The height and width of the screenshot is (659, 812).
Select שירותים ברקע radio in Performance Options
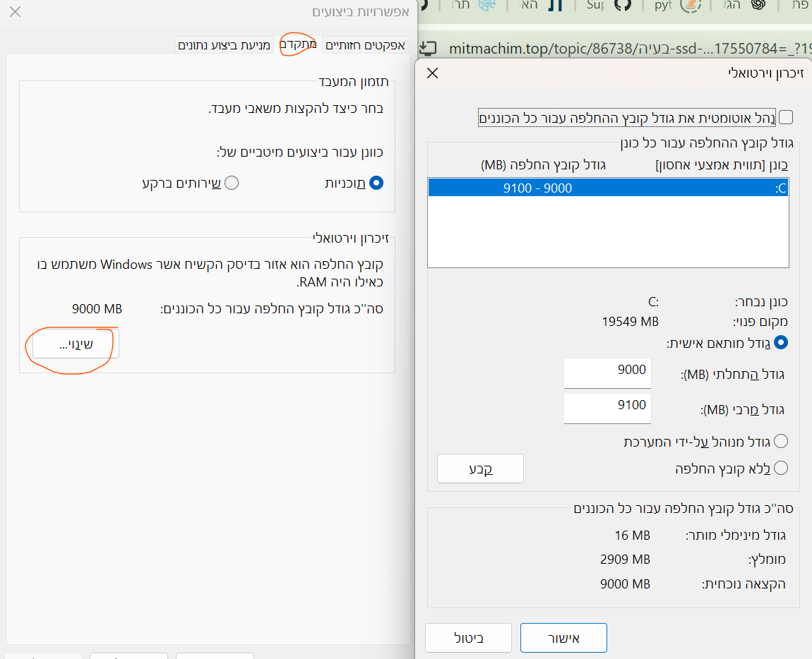232,183
